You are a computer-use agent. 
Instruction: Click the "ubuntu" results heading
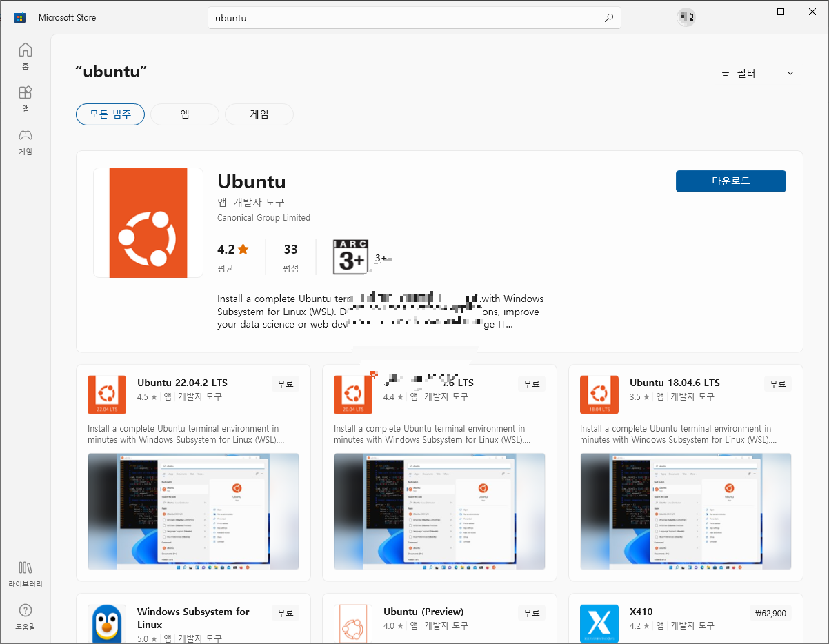(x=111, y=72)
